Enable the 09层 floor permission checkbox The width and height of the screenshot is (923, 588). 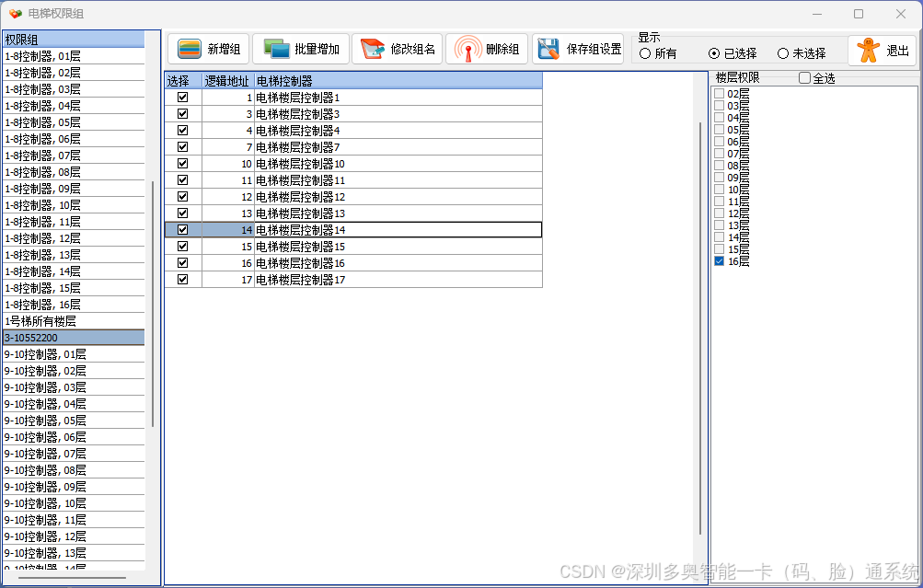[720, 178]
